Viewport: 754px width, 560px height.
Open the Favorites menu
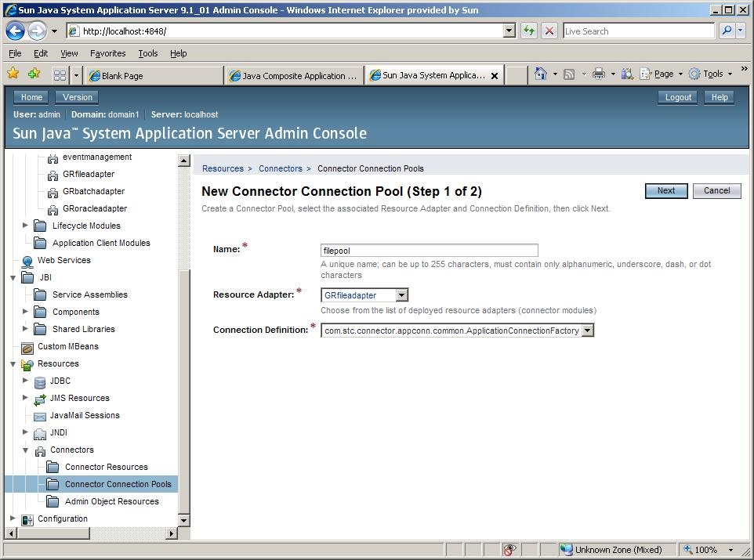click(x=107, y=53)
